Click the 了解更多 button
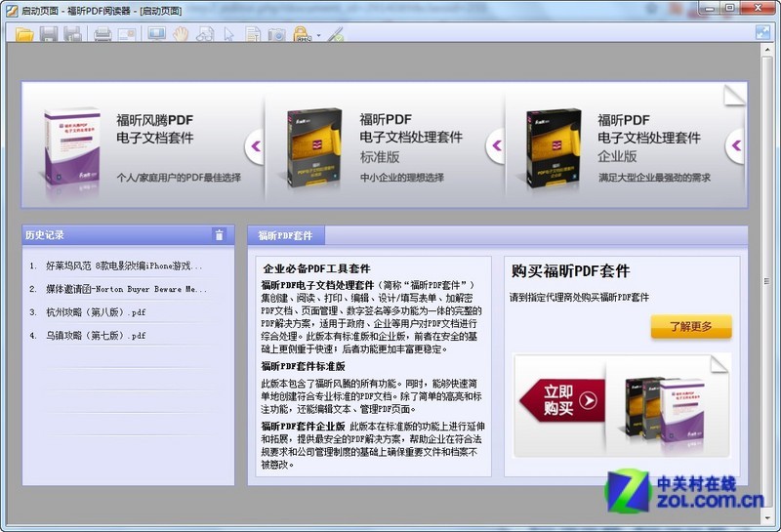 [x=691, y=326]
